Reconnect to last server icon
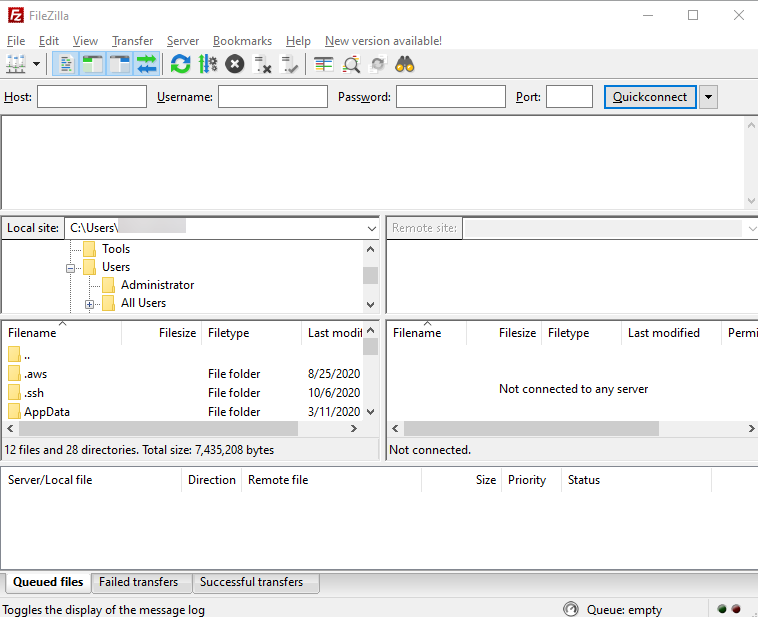Screen dimensions: 758x617 coord(290,64)
